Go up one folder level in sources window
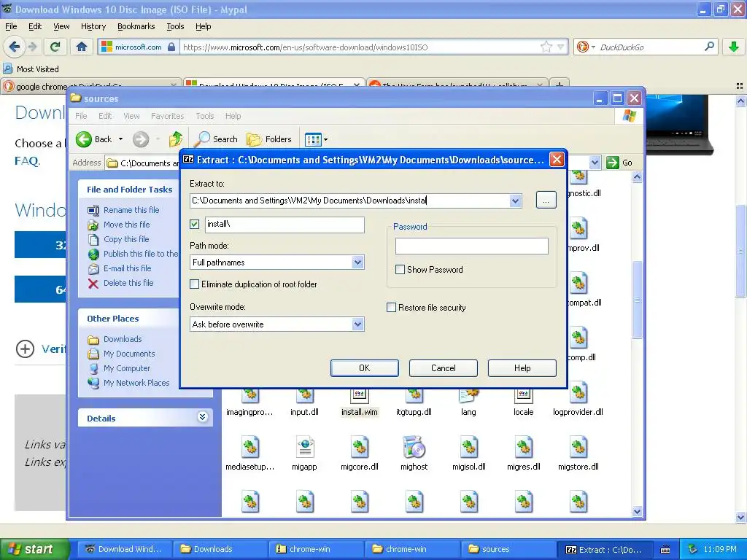Image resolution: width=747 pixels, height=560 pixels. (175, 139)
